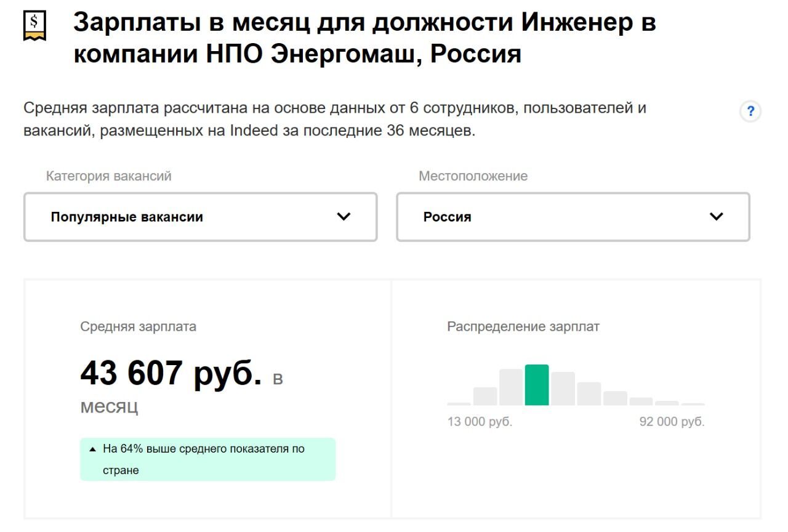This screenshot has height=532, width=788.
Task: Click the page heading about Инженер salaries
Action: coord(364,38)
